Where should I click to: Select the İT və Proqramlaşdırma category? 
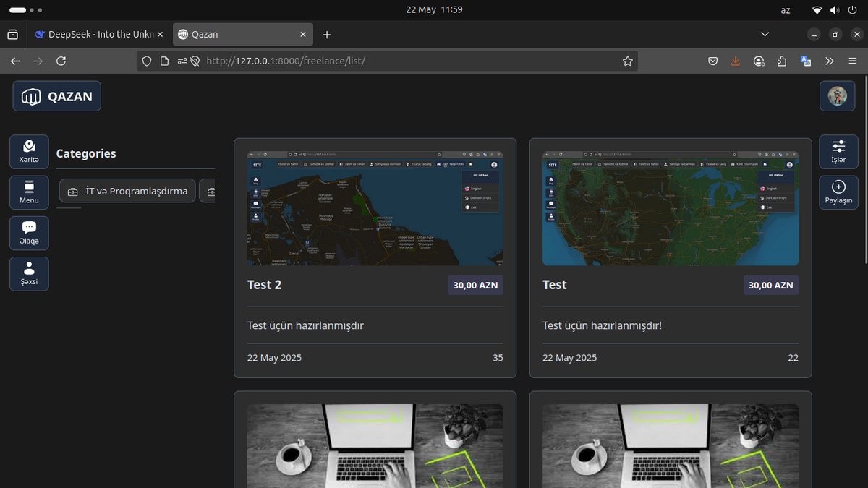coord(127,191)
